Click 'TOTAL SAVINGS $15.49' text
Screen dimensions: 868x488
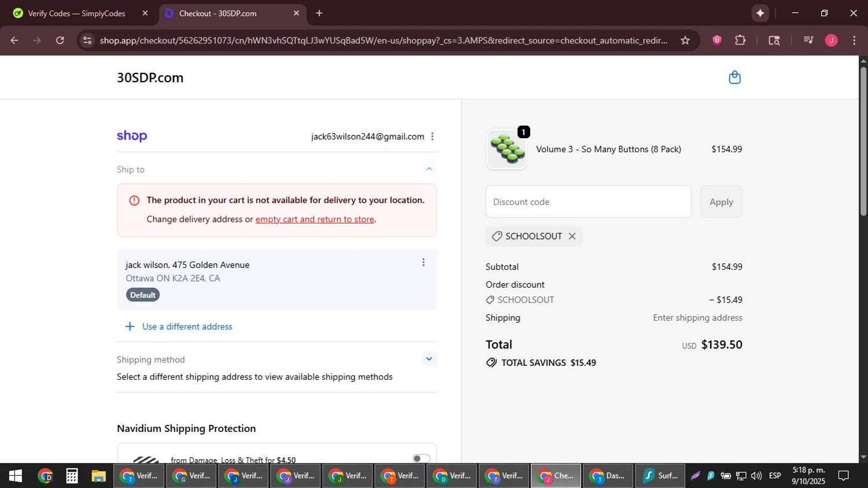(549, 363)
